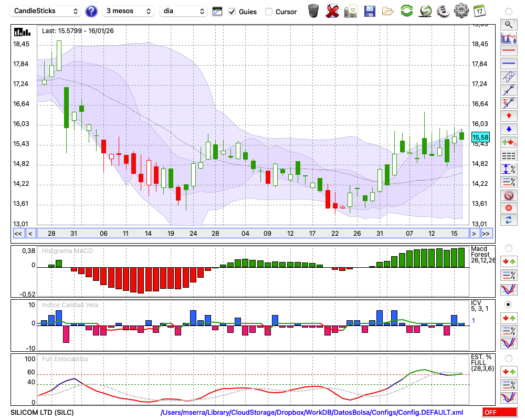The image size is (525, 420).
Task: Select the radio button beside EST. % FULL panel
Action: click(x=508, y=359)
